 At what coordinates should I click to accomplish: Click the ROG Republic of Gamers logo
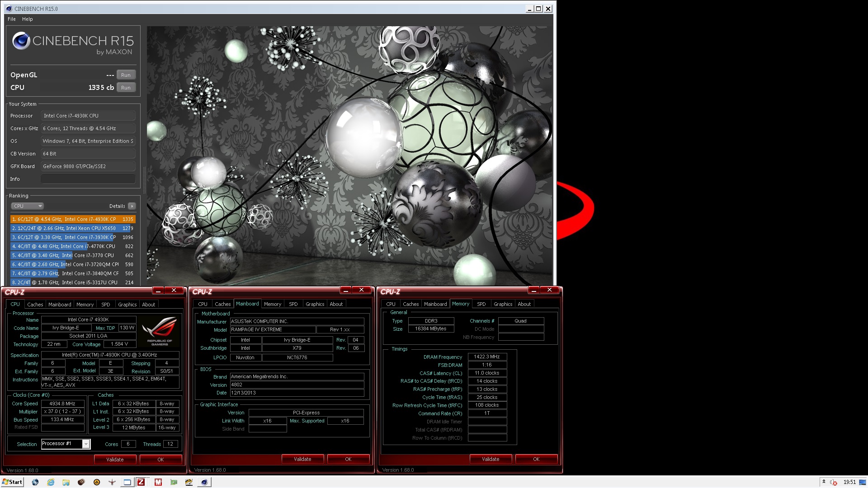(160, 331)
